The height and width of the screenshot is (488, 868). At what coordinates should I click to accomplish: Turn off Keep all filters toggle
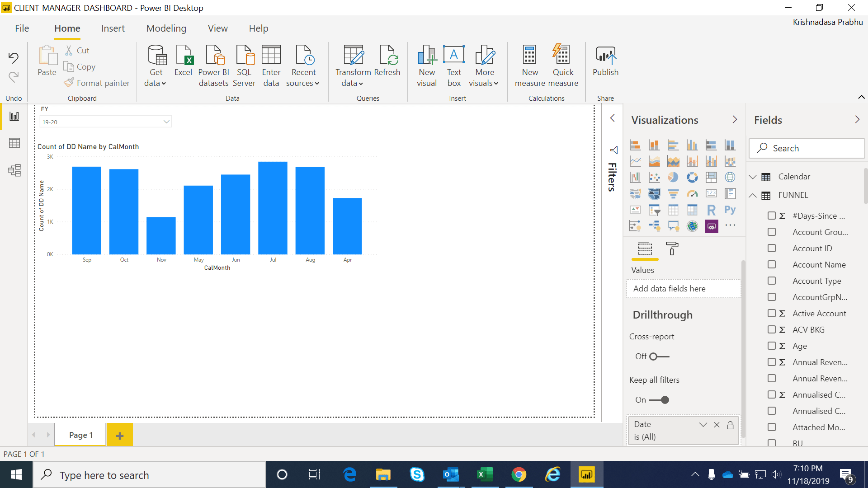(659, 400)
